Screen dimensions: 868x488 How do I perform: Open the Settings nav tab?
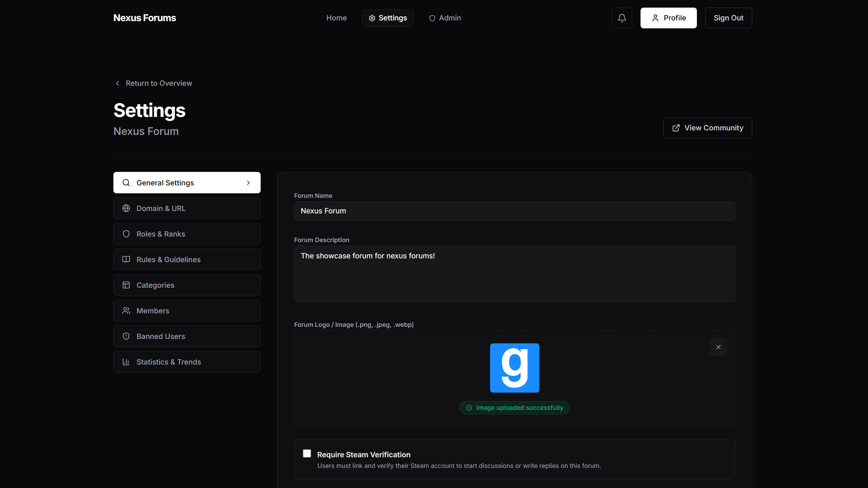pos(388,18)
